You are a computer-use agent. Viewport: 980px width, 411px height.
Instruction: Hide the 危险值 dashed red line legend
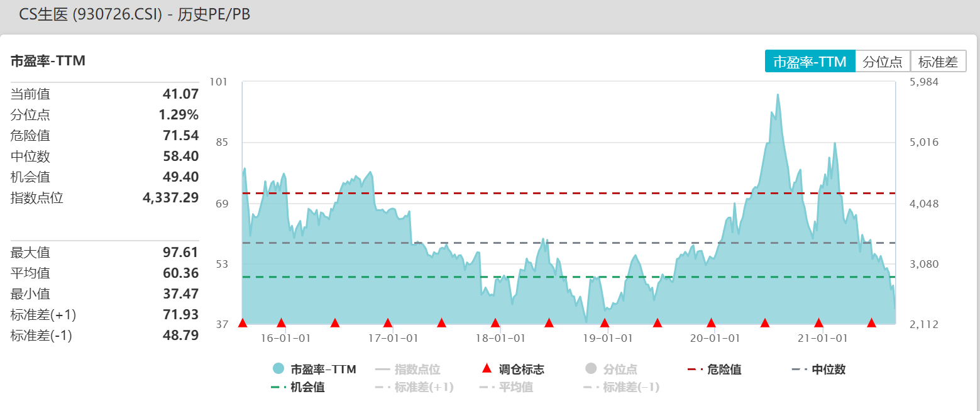tap(715, 369)
